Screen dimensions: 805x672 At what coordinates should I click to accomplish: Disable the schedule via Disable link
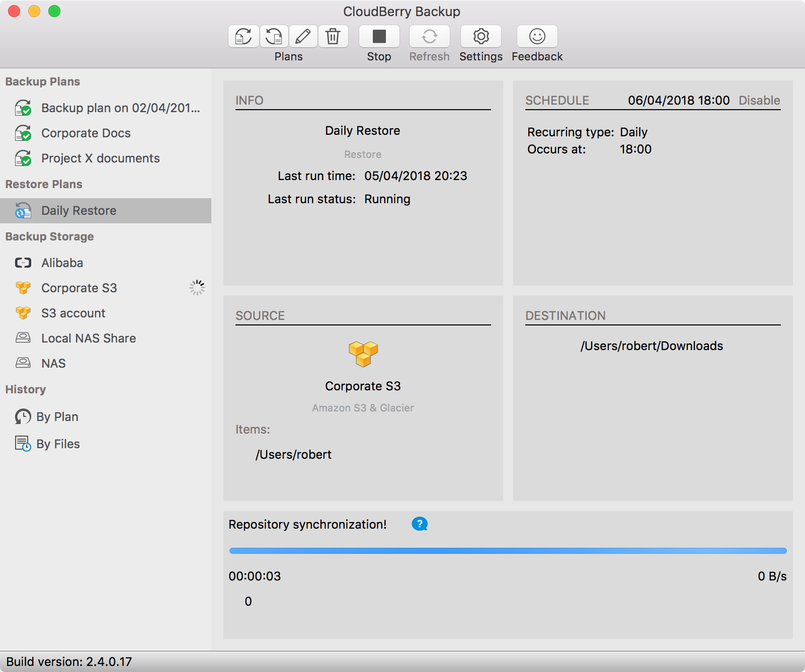759,100
